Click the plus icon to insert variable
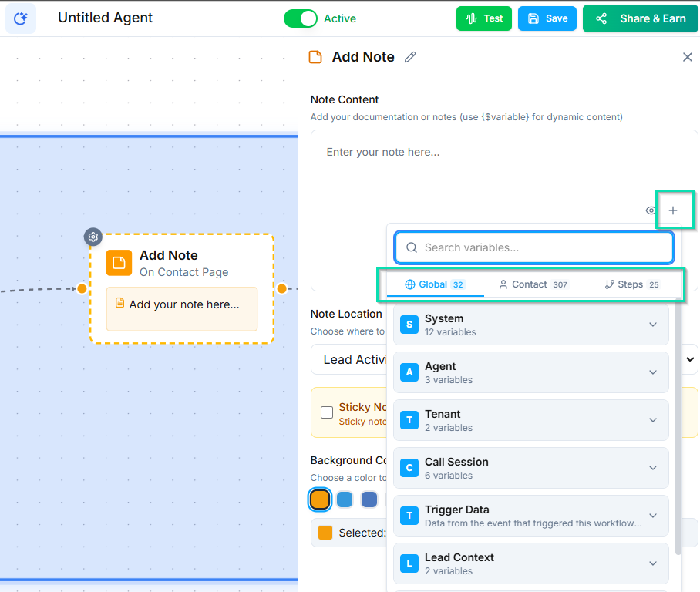Screen dimensions: 700x592 coord(673,210)
